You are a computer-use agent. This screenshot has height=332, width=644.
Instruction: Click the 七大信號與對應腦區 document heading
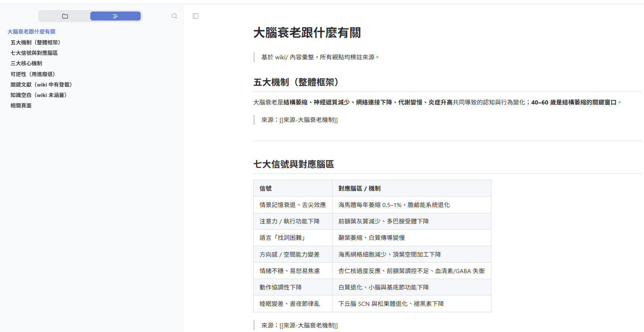coord(294,164)
